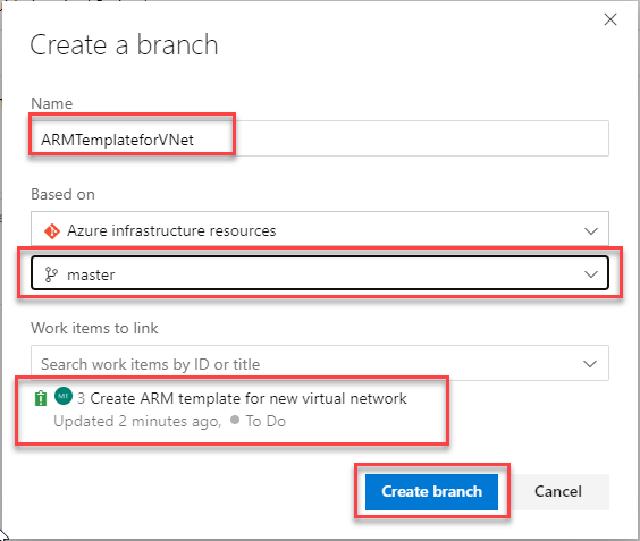Expand the repository selector chevron arrow

[589, 230]
